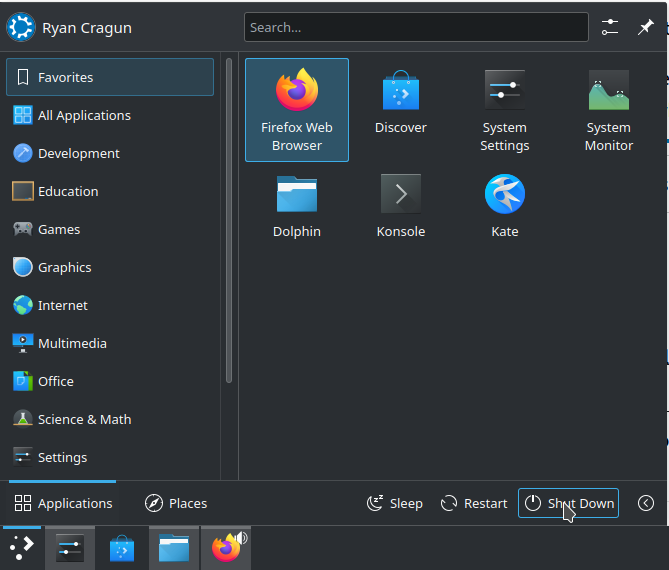
Task: Browse the Games category
Action: point(110,229)
